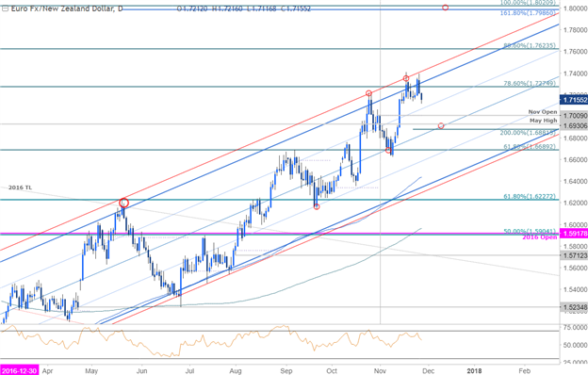Click the 61.80%(1.62272) Fibonacci label

click(x=530, y=196)
